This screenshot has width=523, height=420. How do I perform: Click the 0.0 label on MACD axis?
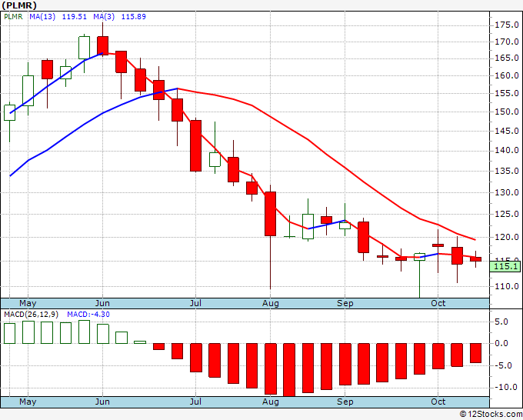coord(501,343)
